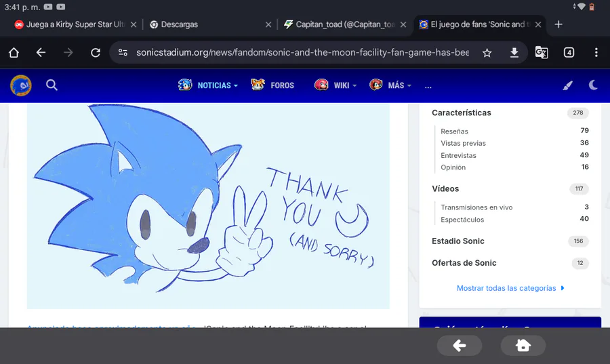Click the 12 count badge for Ofertas de Sonic
This screenshot has width=610, height=364.
[580, 263]
